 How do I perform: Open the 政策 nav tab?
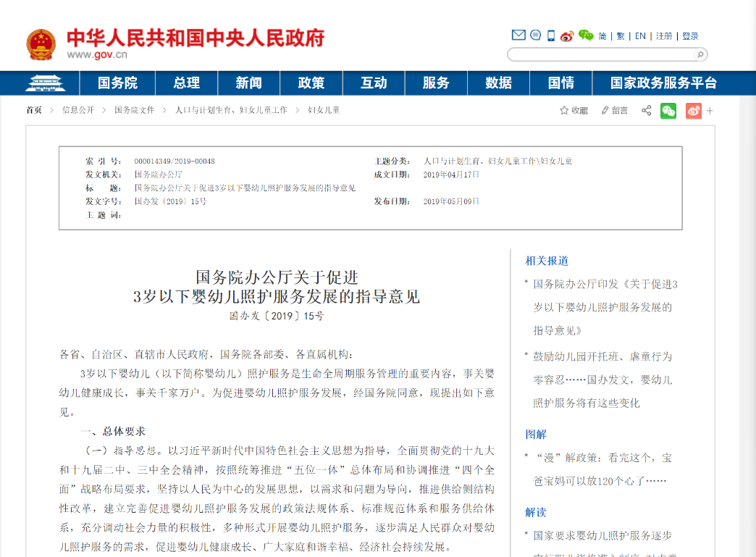point(311,83)
